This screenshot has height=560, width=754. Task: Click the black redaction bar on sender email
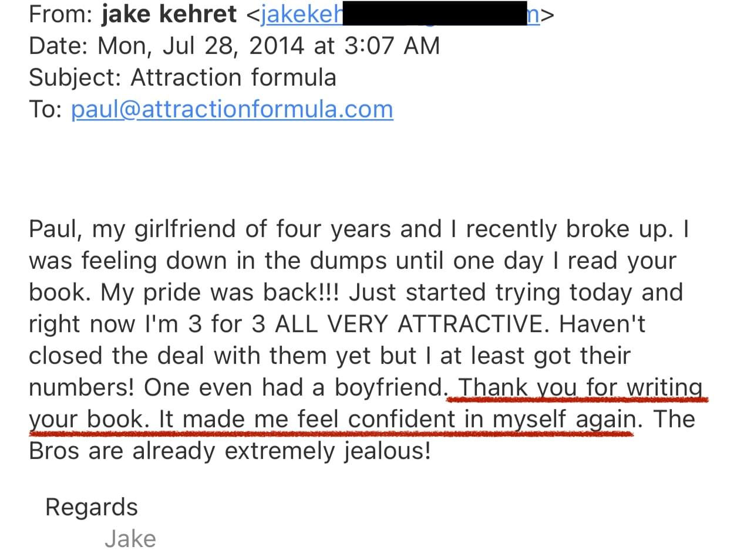coord(435,13)
